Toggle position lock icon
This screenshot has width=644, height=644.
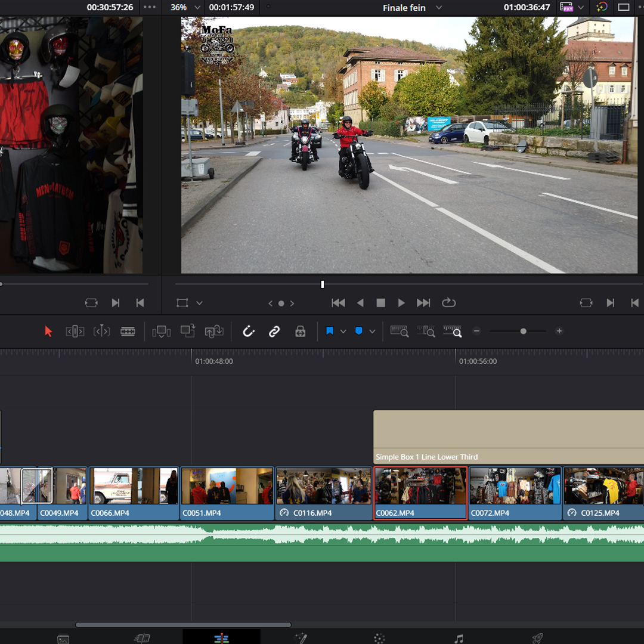(300, 331)
